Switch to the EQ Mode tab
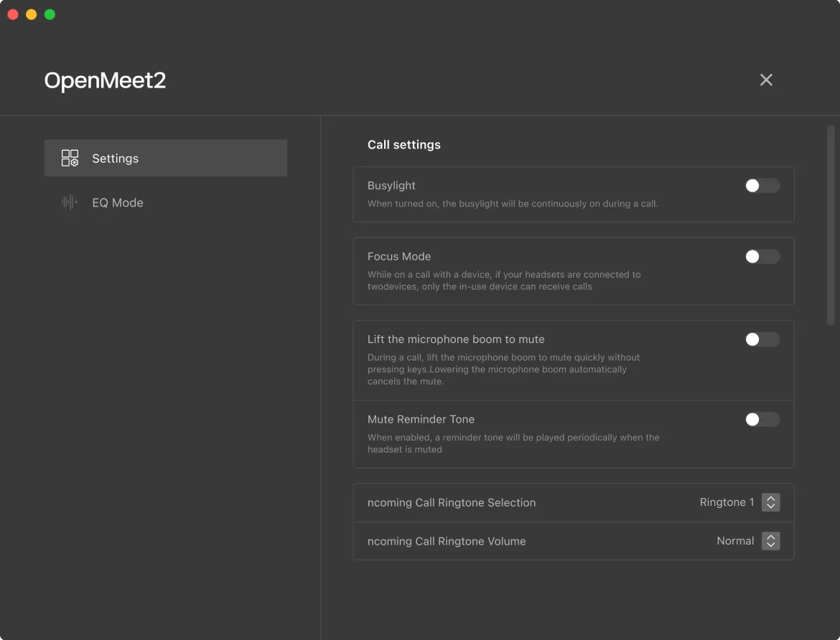The image size is (840, 640). 166,202
